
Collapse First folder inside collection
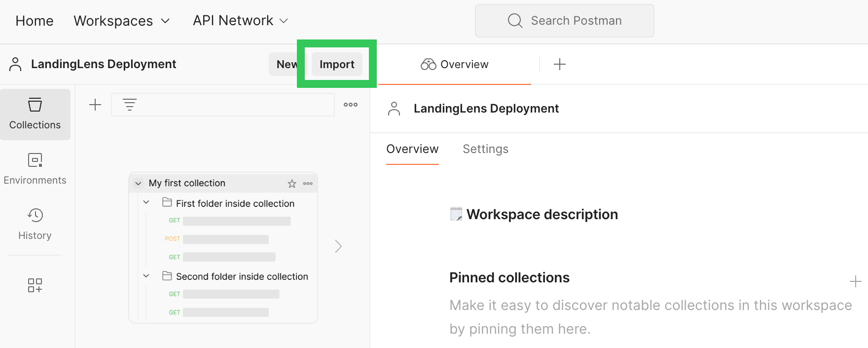(146, 202)
